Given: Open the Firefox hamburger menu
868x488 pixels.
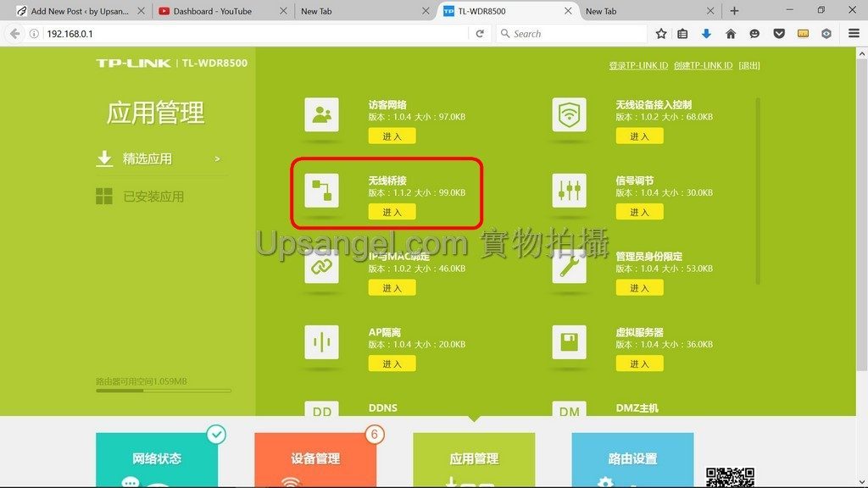Looking at the screenshot, I should 854,34.
